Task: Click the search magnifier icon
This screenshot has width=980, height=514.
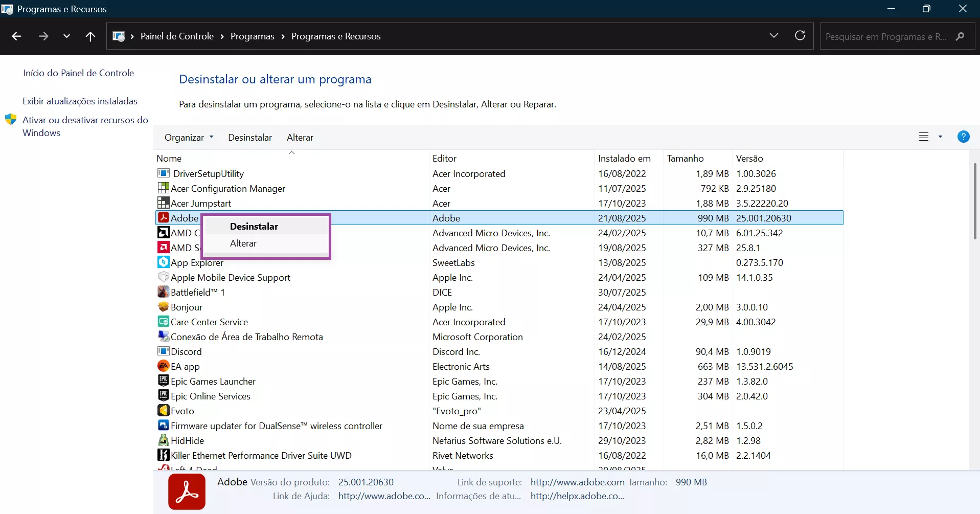Action: point(960,36)
